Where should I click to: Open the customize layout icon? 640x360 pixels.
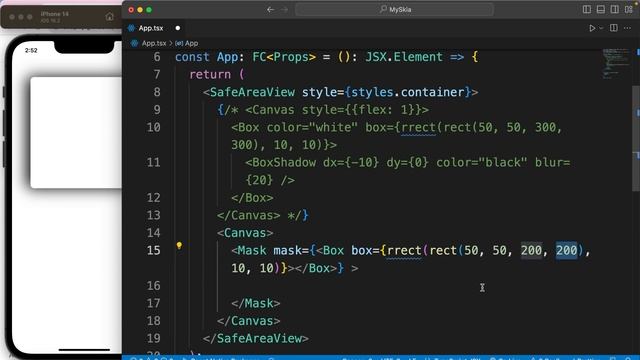629,9
